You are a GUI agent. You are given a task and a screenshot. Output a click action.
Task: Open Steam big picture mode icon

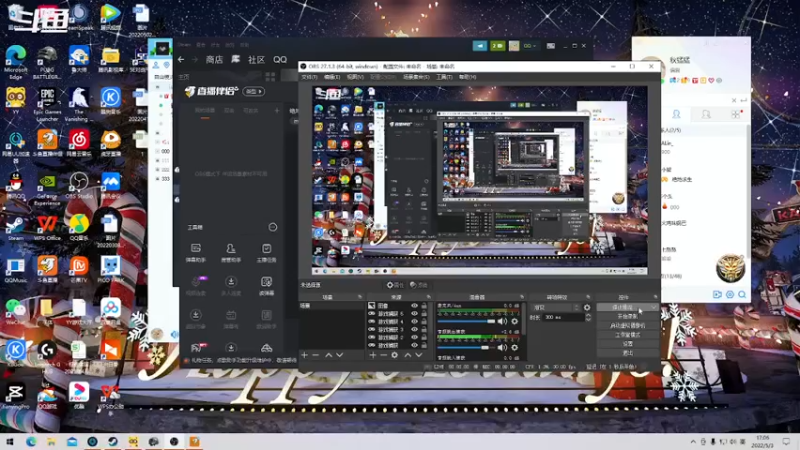[x=551, y=46]
